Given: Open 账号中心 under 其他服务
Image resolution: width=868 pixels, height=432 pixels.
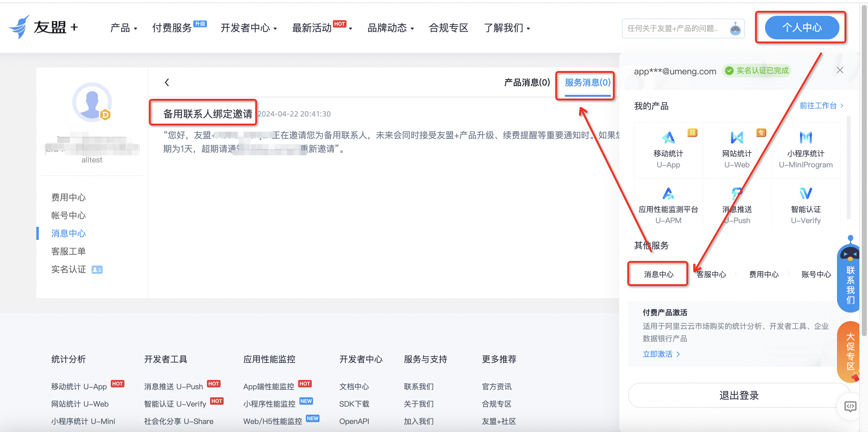Looking at the screenshot, I should [x=817, y=275].
